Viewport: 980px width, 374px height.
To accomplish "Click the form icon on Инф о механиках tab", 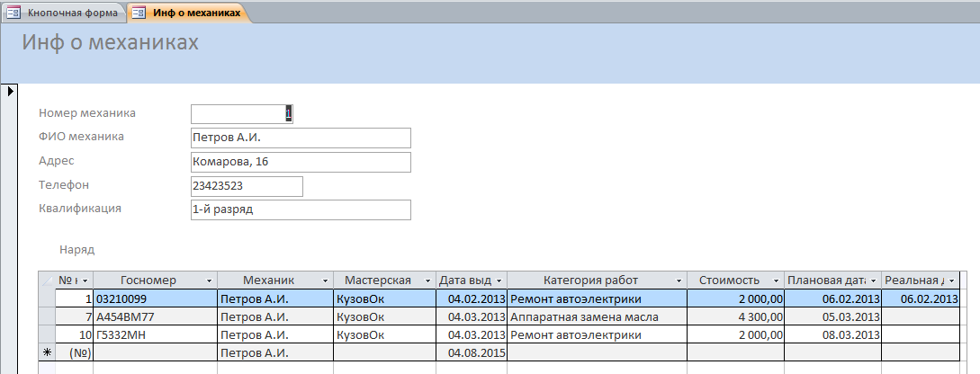I will click(x=140, y=13).
